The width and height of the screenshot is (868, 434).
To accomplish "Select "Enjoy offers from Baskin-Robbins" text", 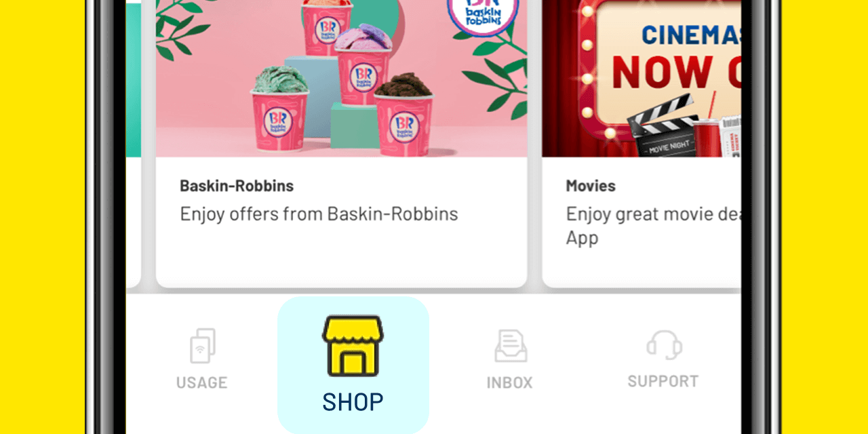I will tap(319, 214).
